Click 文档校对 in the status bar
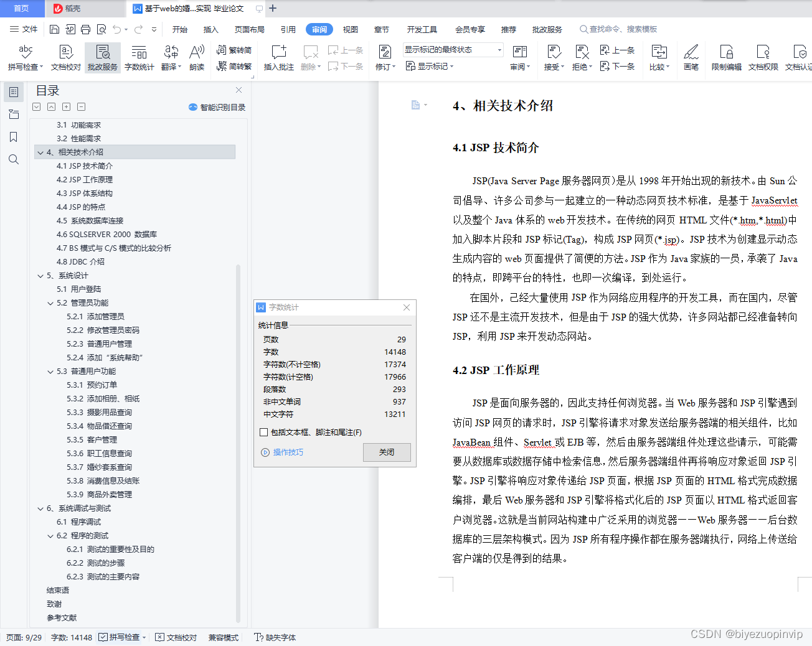This screenshot has height=646, width=812. [x=176, y=637]
